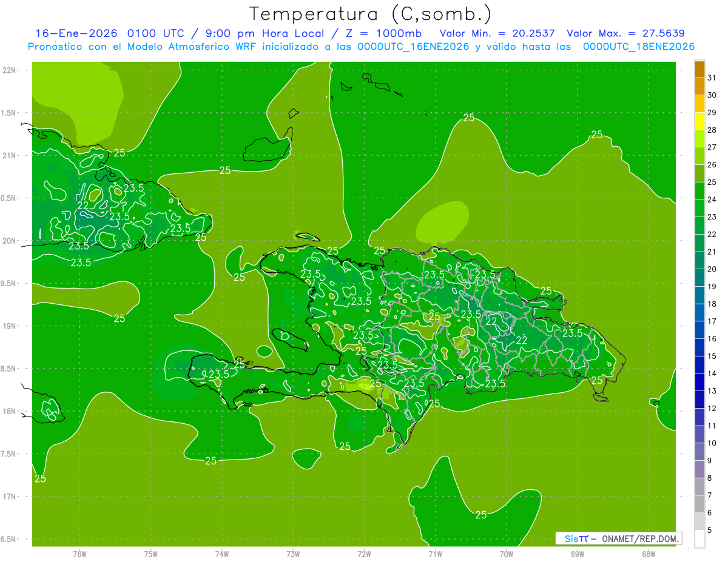Click the "71W" longitude label
The image size is (728, 562).
pyautogui.click(x=435, y=554)
